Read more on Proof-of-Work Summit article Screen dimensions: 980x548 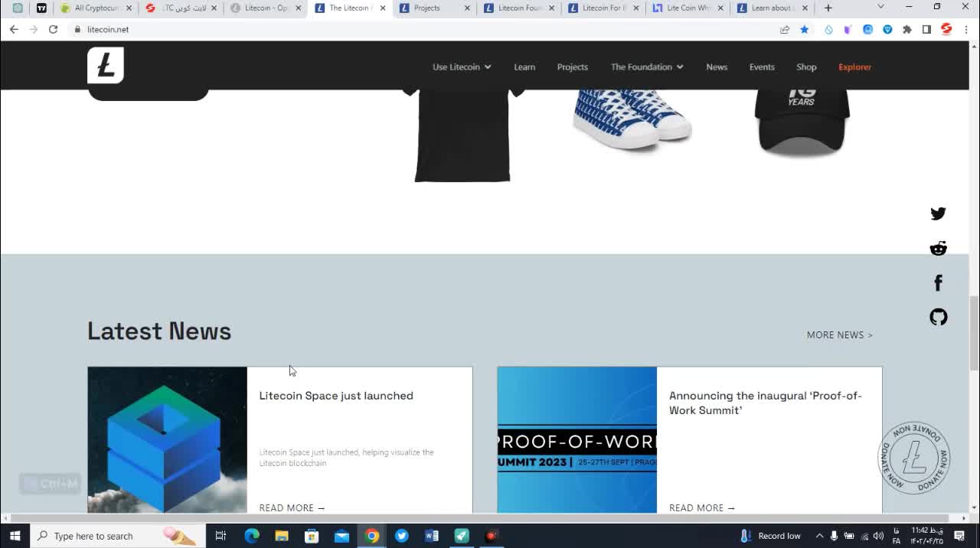click(x=702, y=507)
